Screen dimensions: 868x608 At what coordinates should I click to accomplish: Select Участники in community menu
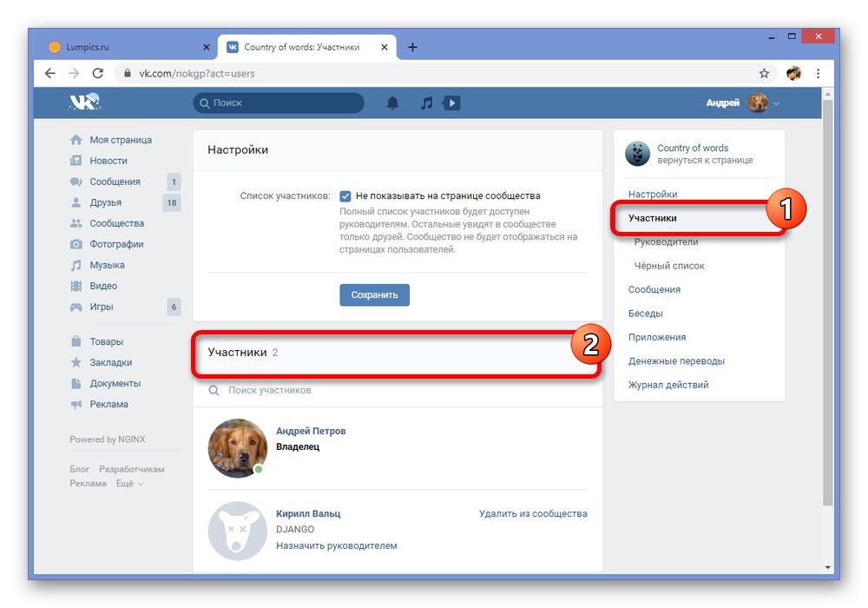click(x=652, y=218)
